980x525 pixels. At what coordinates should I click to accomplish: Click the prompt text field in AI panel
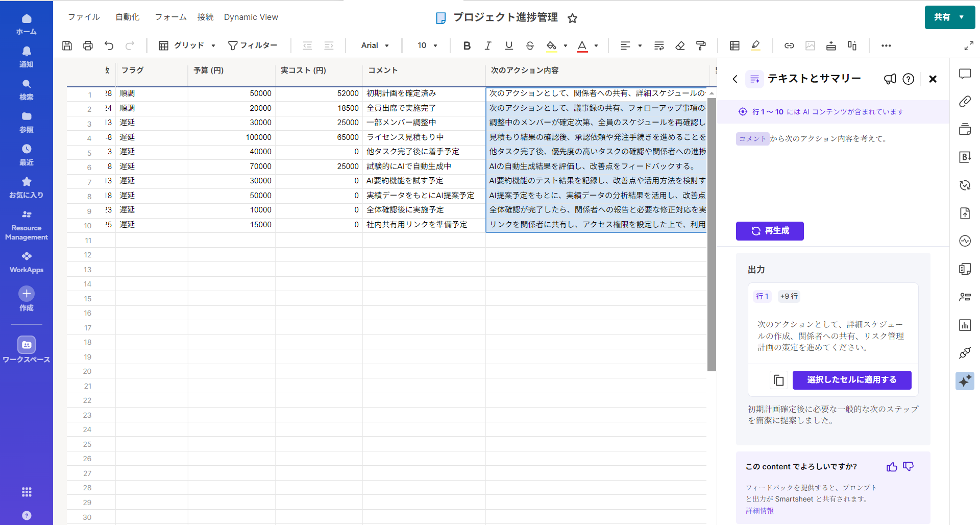(832, 169)
